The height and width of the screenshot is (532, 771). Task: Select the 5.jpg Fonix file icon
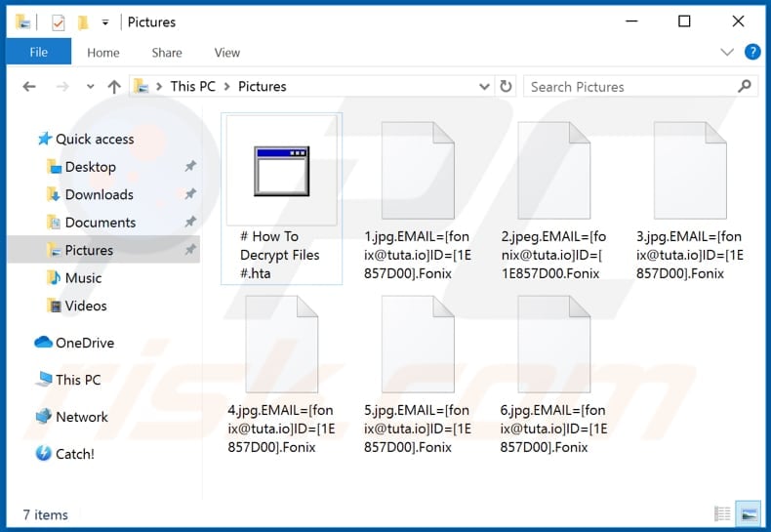point(418,345)
